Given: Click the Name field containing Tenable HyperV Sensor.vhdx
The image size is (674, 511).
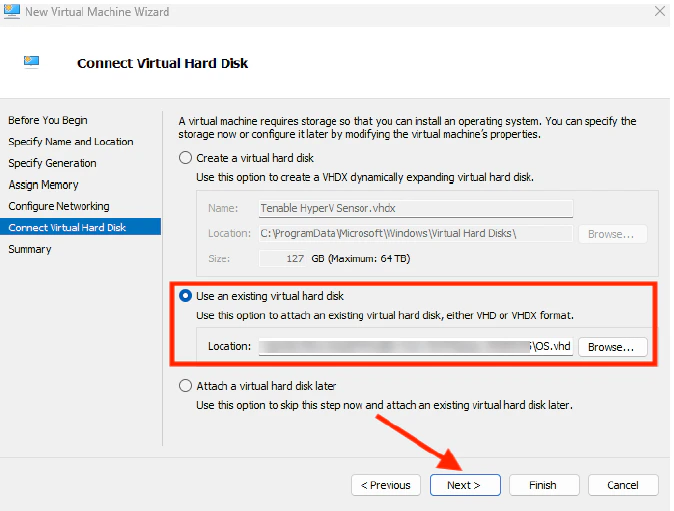Looking at the screenshot, I should tap(416, 208).
